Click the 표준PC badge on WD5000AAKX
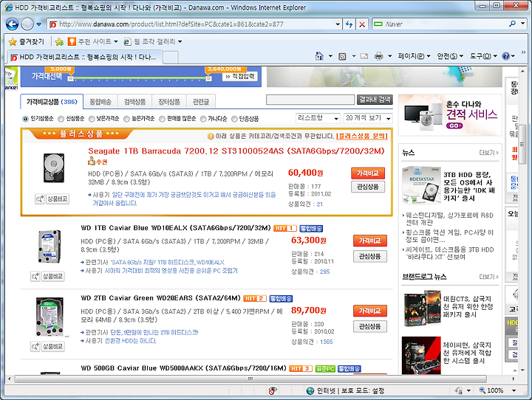This screenshot has width=532, height=400. [325, 368]
